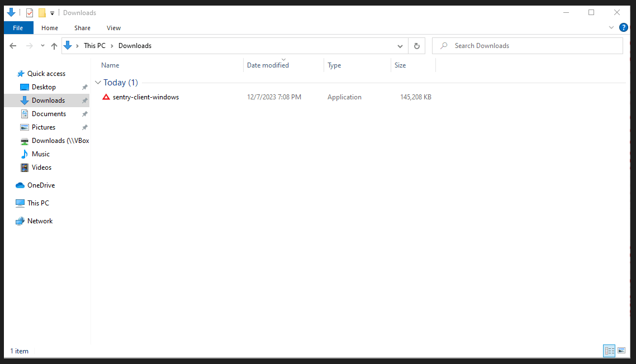Sort by the Name column header
The height and width of the screenshot is (364, 636).
point(110,65)
